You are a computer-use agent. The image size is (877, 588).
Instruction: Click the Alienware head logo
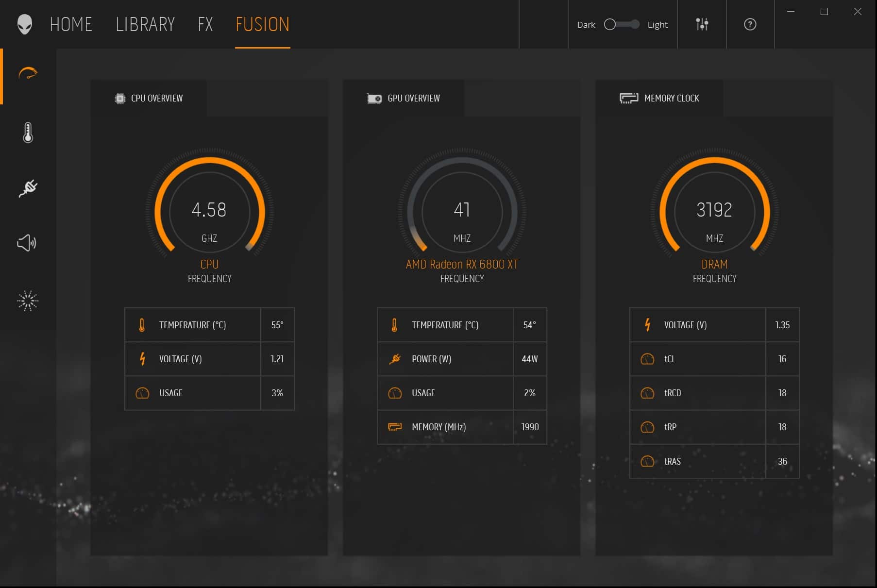click(24, 24)
